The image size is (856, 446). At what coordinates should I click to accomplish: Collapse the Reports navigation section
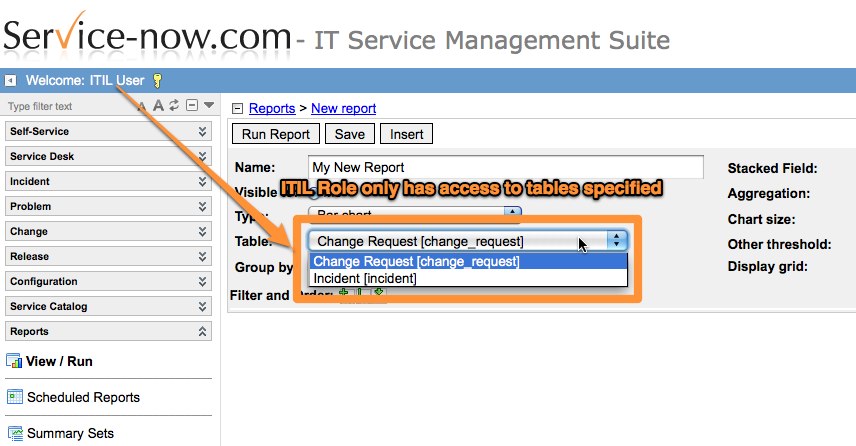[x=203, y=331]
